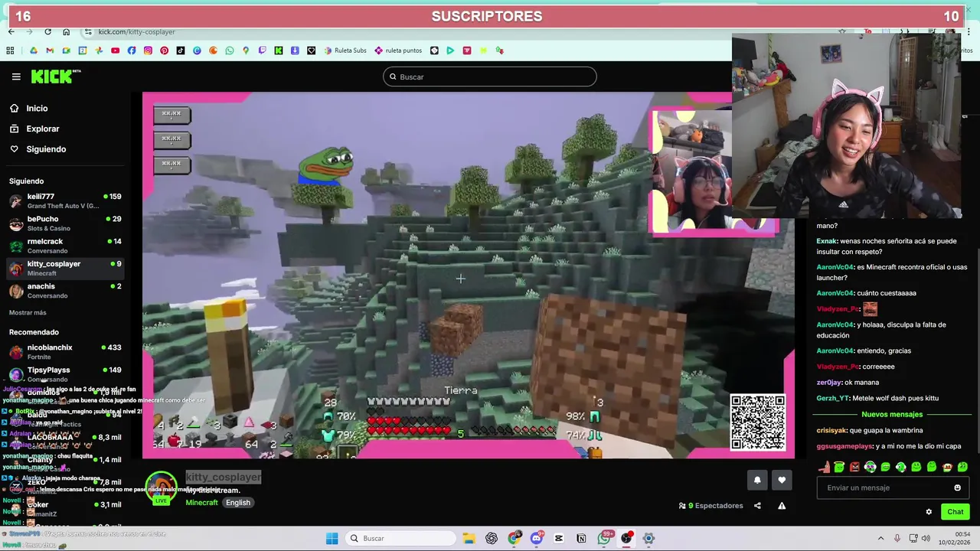Click the green Chat send button
Viewport: 980px width, 551px height.
955,512
